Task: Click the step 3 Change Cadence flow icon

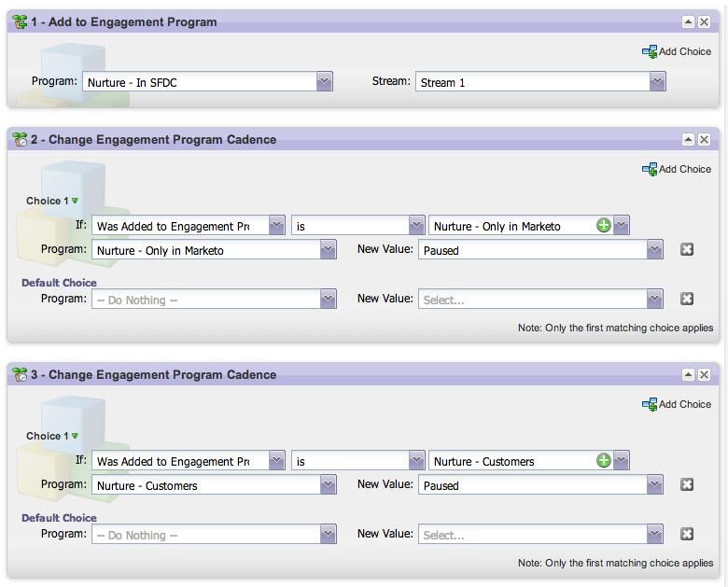Action: click(x=20, y=374)
